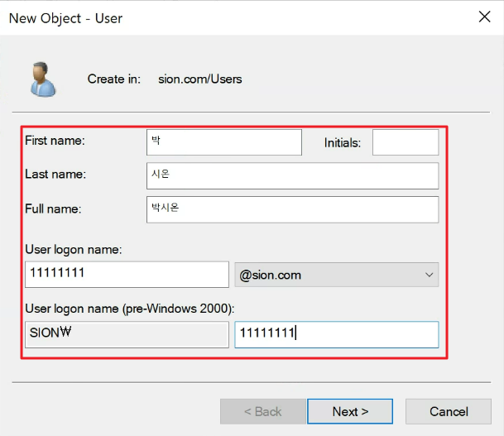The height and width of the screenshot is (436, 504).
Task: Click the New Object - User title text
Action: (65, 18)
